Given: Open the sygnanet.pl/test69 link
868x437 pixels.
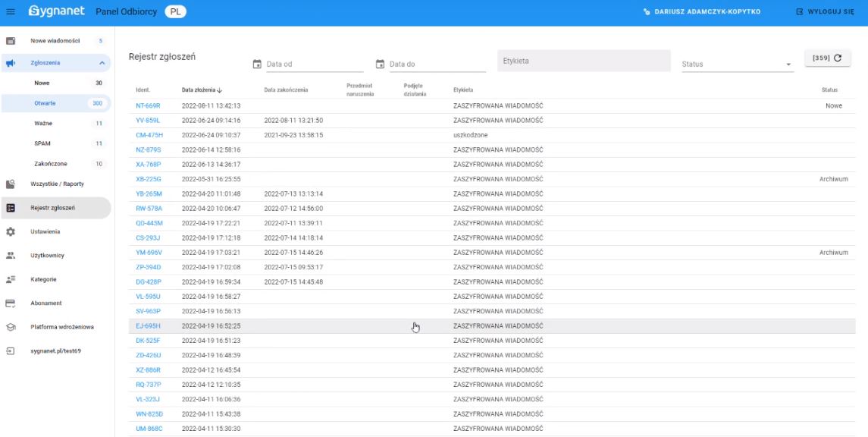Looking at the screenshot, I should point(55,351).
